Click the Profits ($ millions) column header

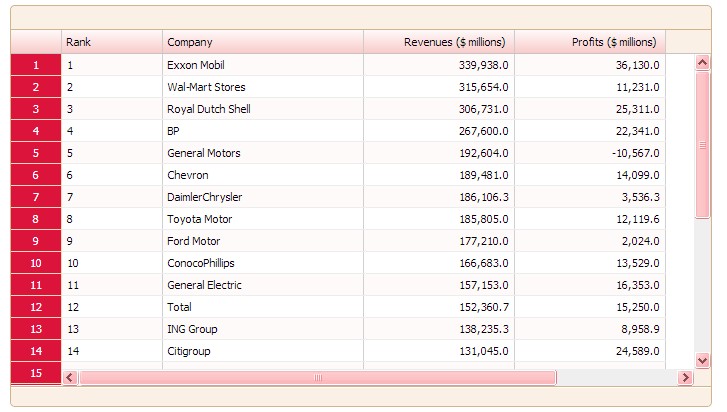click(x=589, y=42)
